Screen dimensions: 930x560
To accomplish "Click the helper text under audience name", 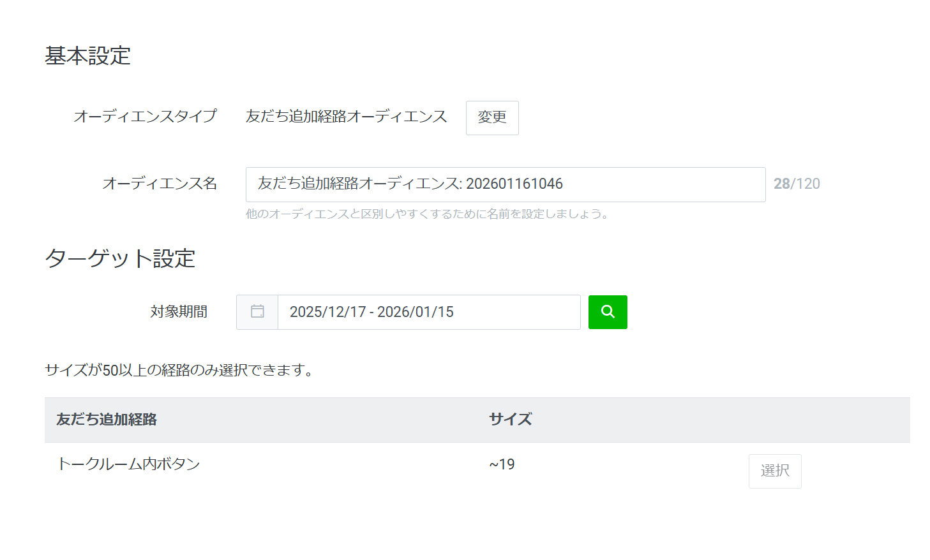I will pos(426,214).
